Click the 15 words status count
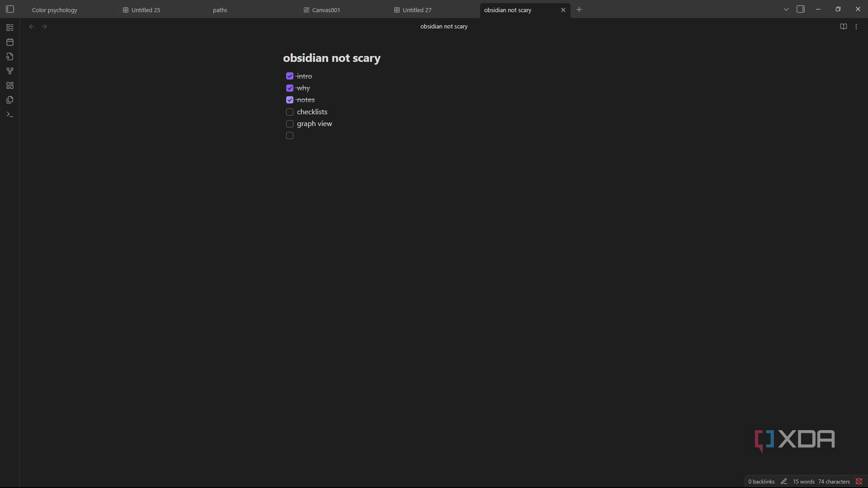868x488 pixels. click(803, 482)
